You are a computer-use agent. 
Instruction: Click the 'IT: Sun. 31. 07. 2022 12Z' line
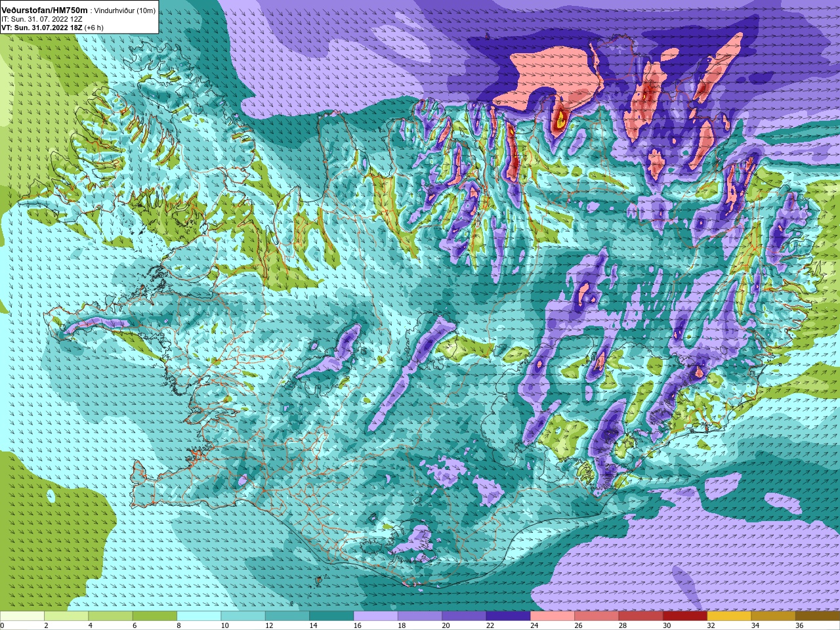click(41, 20)
